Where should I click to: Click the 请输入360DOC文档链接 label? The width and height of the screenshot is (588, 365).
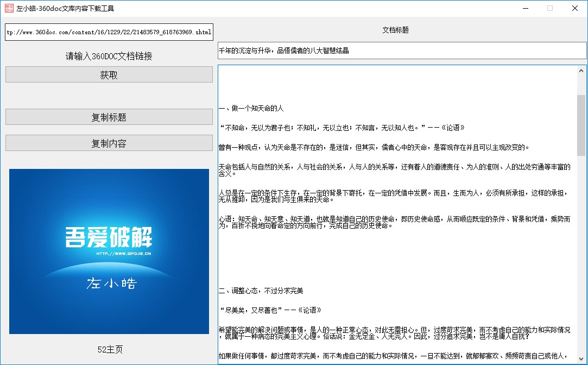[109, 56]
